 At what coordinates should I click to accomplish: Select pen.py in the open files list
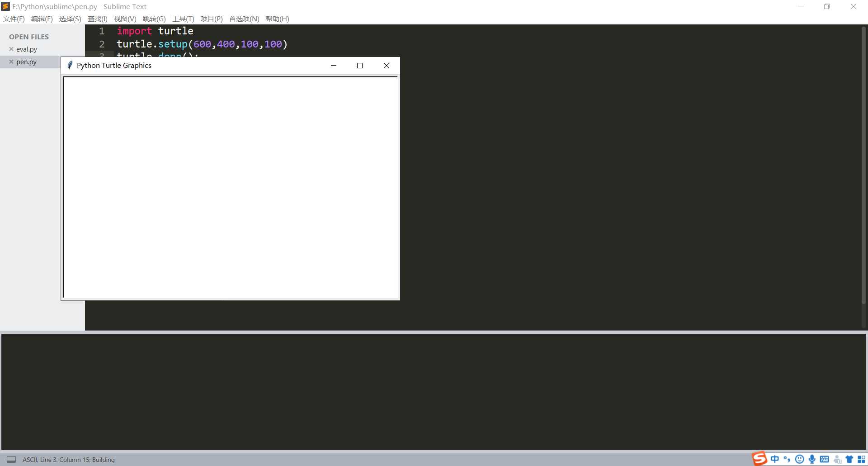click(26, 62)
